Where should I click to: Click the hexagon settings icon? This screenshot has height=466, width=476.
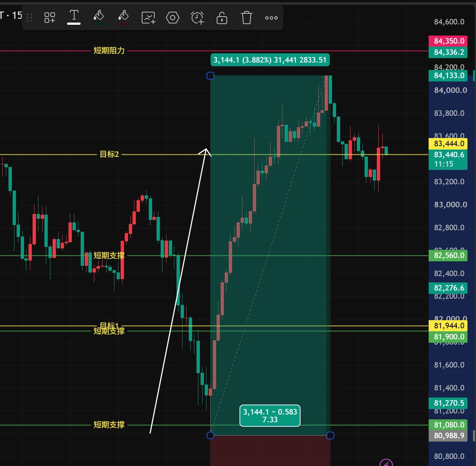tap(172, 17)
